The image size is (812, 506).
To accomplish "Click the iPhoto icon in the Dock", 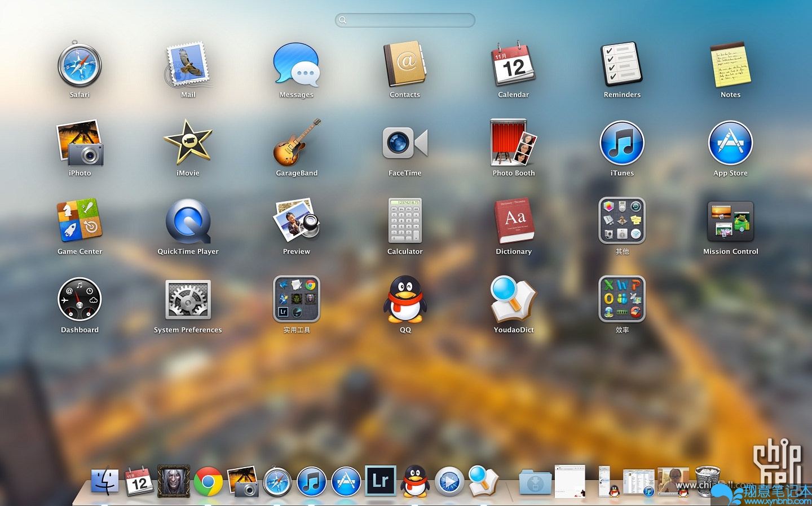I will [243, 482].
